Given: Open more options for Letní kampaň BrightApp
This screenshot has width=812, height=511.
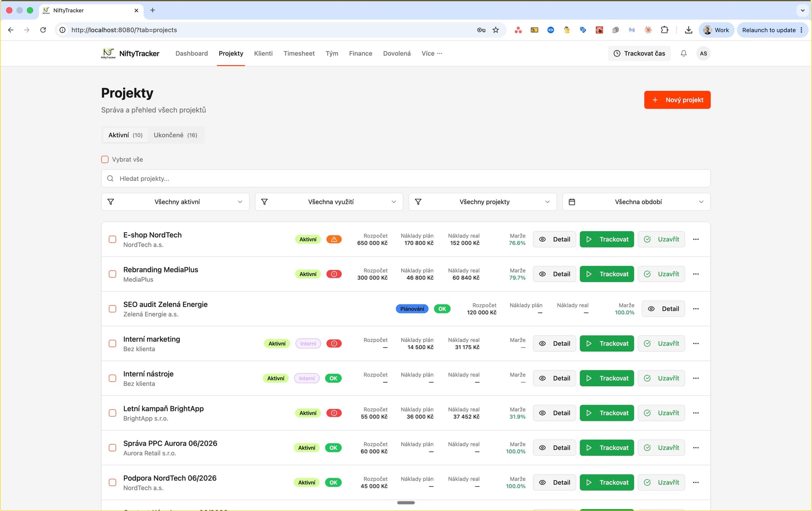Looking at the screenshot, I should (x=696, y=413).
